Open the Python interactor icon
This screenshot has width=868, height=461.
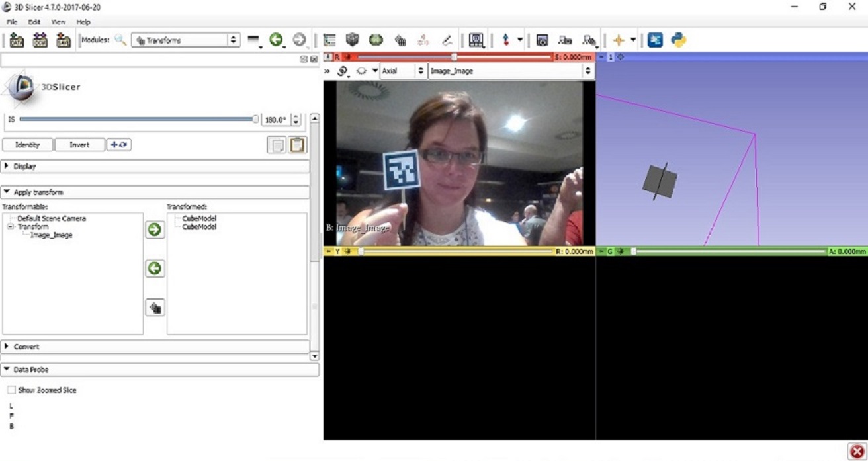(678, 40)
